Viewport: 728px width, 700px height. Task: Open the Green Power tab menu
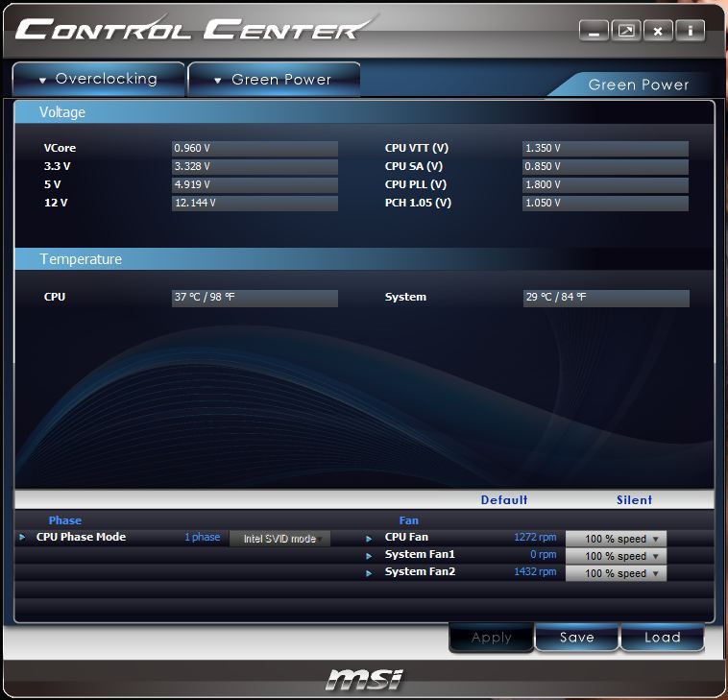pos(274,80)
